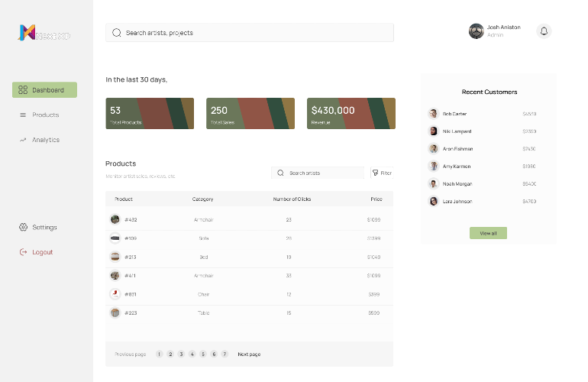588x382 pixels.
Task: Jump to page 2
Action: pyautogui.click(x=170, y=354)
